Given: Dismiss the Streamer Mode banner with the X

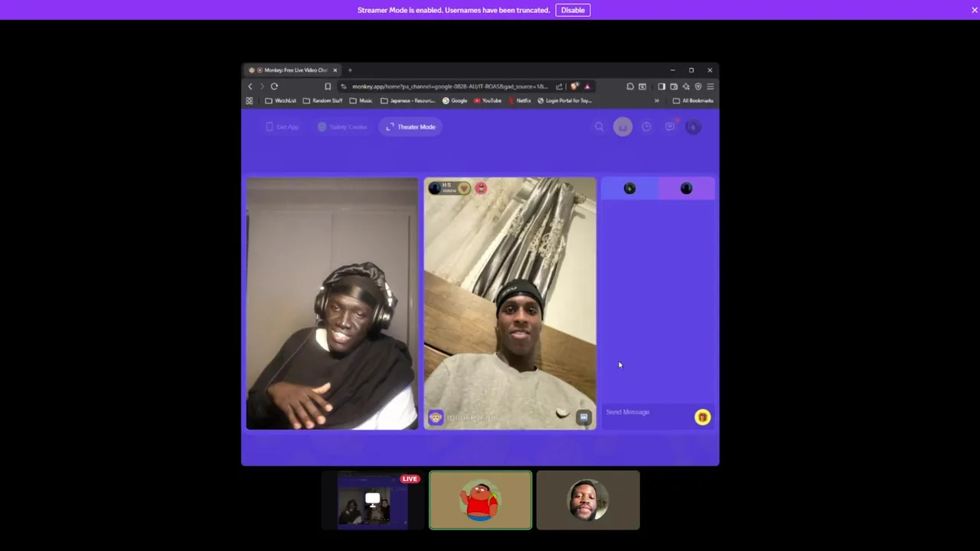Looking at the screenshot, I should click(975, 10).
